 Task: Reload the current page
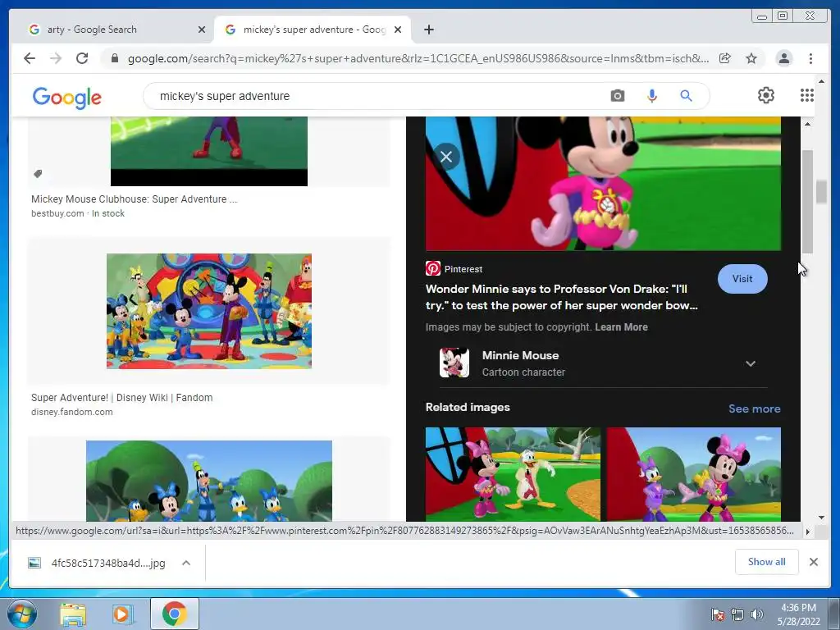click(x=82, y=58)
